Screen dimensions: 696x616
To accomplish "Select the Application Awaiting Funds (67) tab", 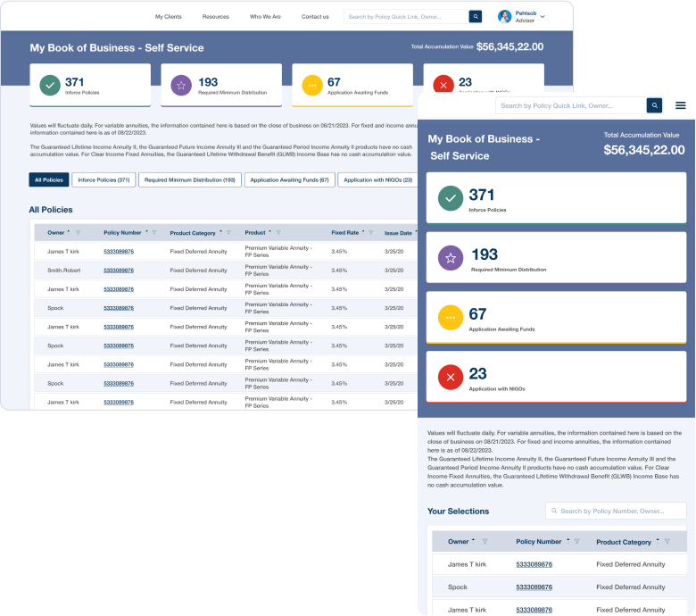I will pyautogui.click(x=289, y=179).
